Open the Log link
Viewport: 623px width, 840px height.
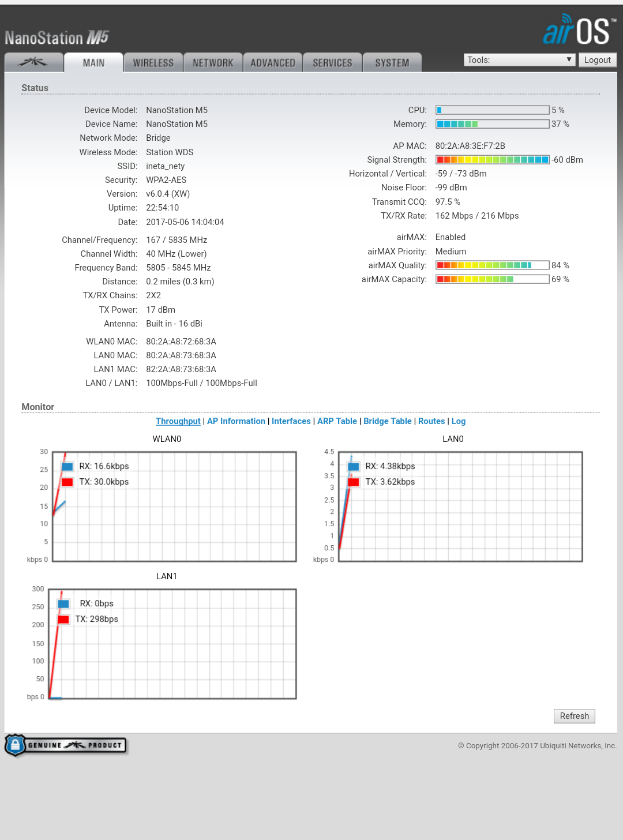pos(459,421)
